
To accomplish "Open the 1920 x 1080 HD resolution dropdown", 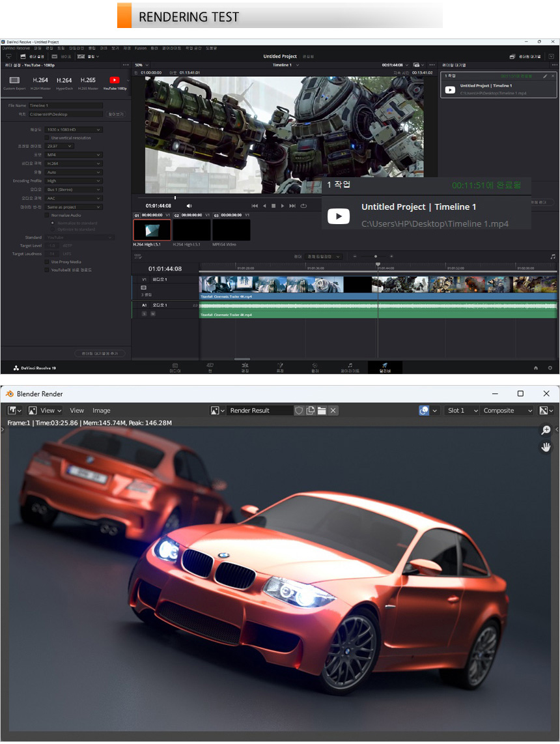I will (x=74, y=130).
